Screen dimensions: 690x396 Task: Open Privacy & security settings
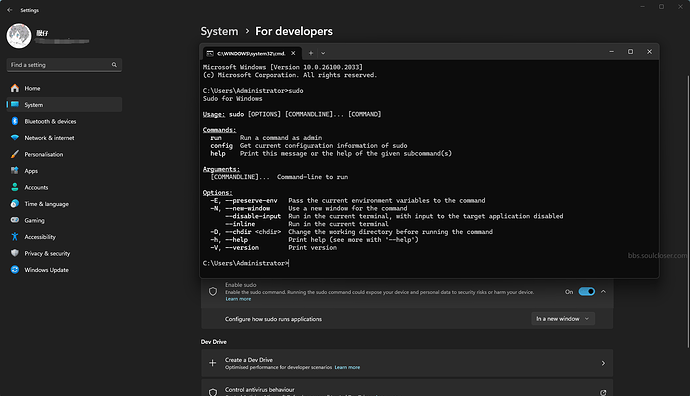point(64,253)
